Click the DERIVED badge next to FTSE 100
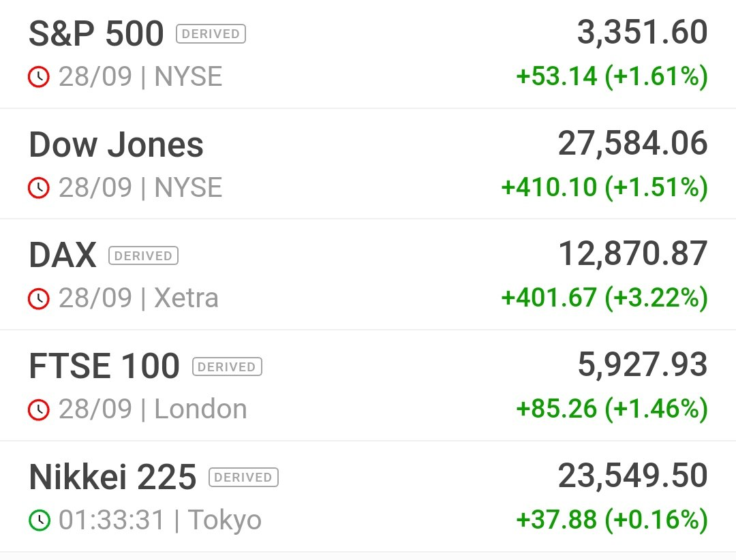Viewport: 736px width, 560px height. point(227,367)
